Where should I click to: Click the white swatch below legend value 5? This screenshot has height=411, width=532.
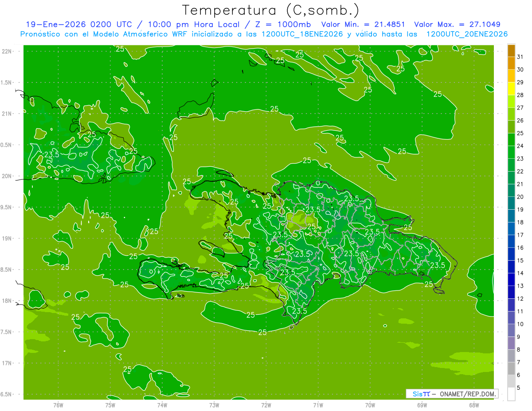tap(511, 394)
